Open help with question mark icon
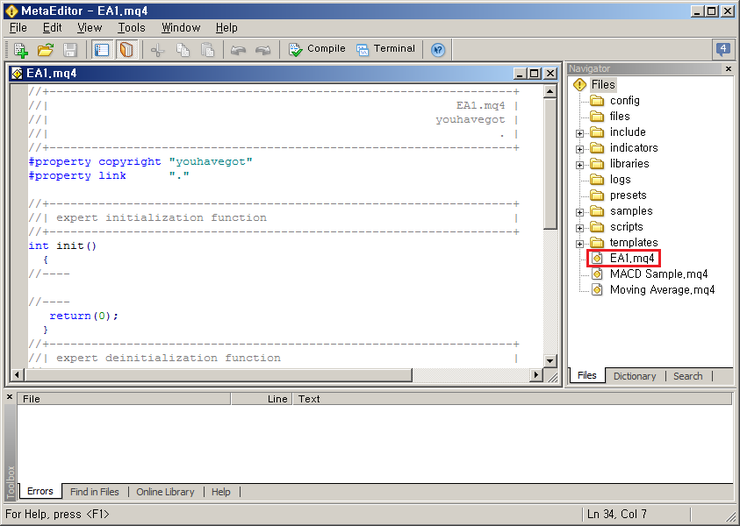The height and width of the screenshot is (526, 740). click(438, 50)
